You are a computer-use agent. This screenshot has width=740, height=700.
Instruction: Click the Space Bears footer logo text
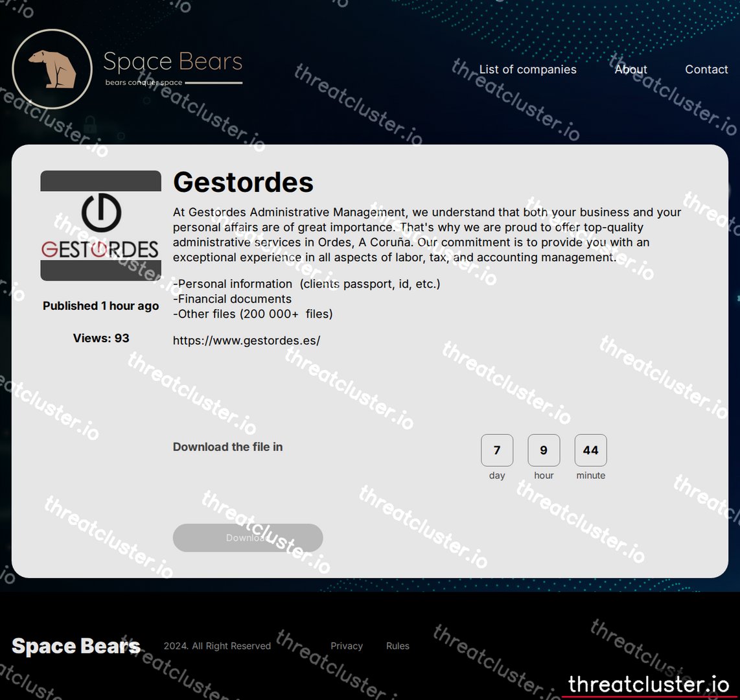point(76,646)
